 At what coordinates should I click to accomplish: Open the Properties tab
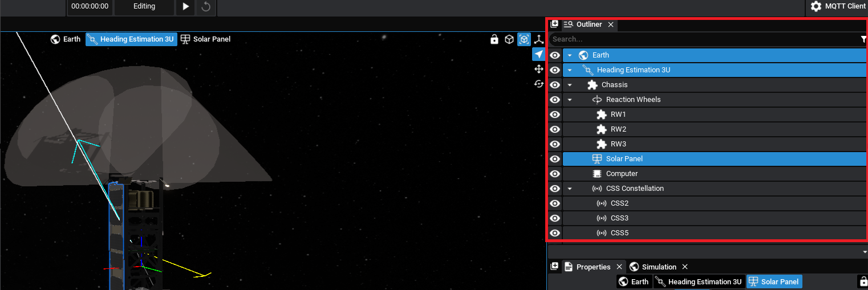point(593,267)
